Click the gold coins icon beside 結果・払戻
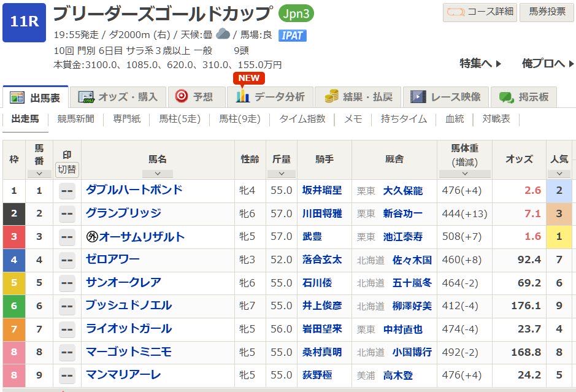 332,96
